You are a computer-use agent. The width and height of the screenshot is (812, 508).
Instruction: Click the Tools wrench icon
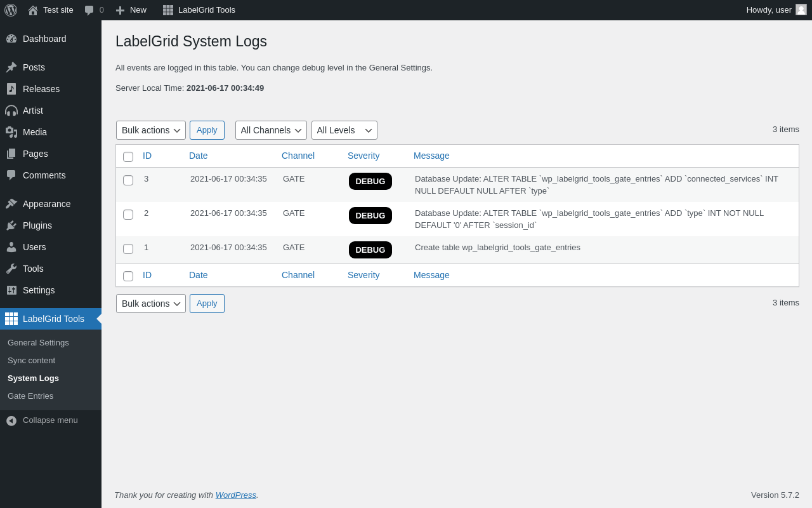pyautogui.click(x=11, y=269)
